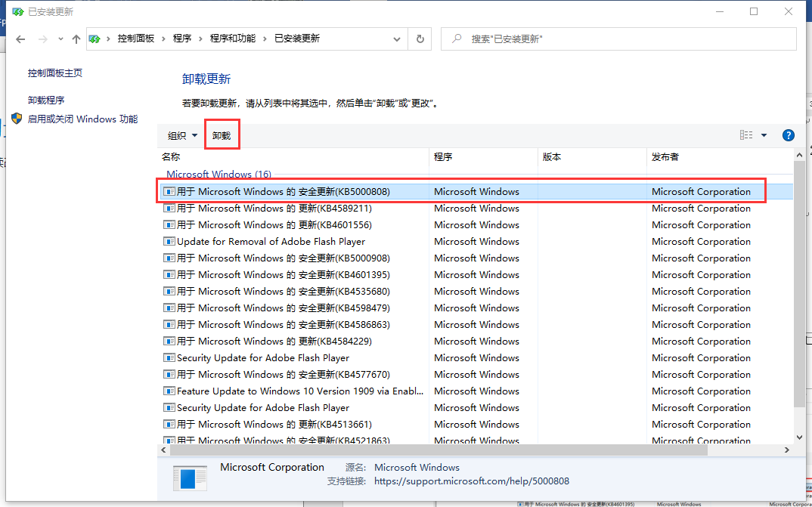The width and height of the screenshot is (812, 507).
Task: Click the icon of the KB4535680 row
Action: point(169,291)
